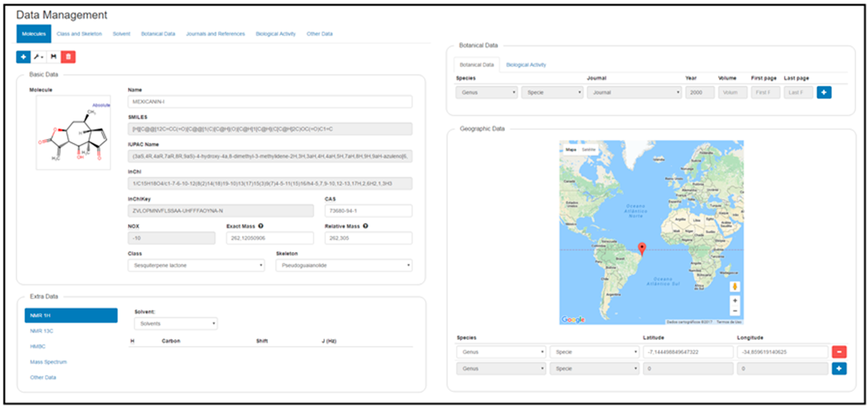Click Relative Mass help question icon
The width and height of the screenshot is (868, 408).
click(365, 226)
